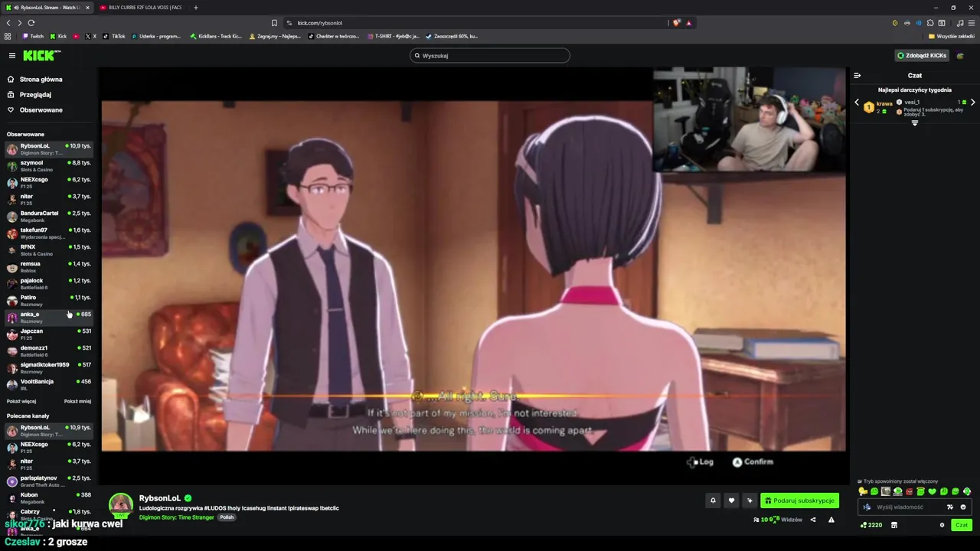Viewport: 980px width, 551px height.
Task: Open parisplatynov in recommended channels
Action: [49, 481]
